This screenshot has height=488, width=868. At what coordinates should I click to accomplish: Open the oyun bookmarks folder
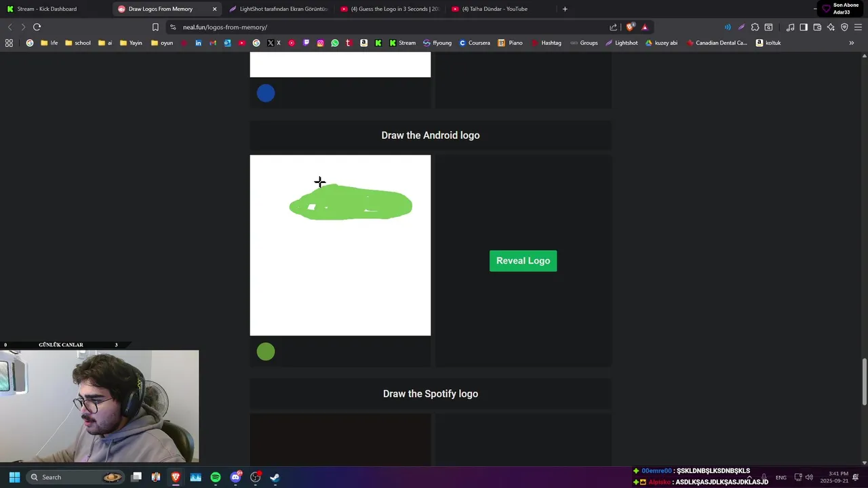pos(162,43)
